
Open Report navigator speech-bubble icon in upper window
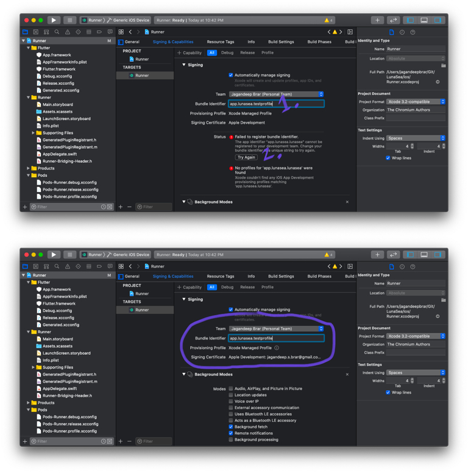110,32
